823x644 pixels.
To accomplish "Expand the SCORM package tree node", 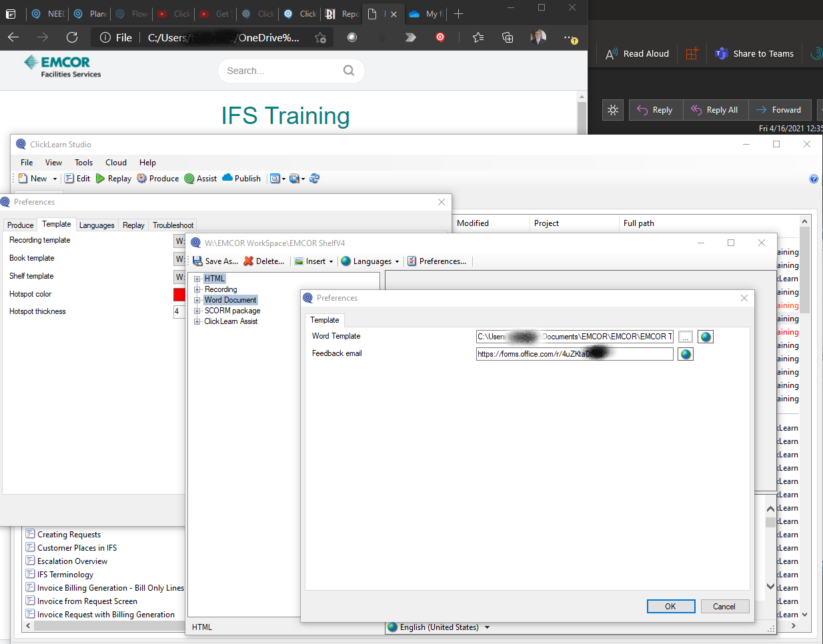I will coord(197,311).
